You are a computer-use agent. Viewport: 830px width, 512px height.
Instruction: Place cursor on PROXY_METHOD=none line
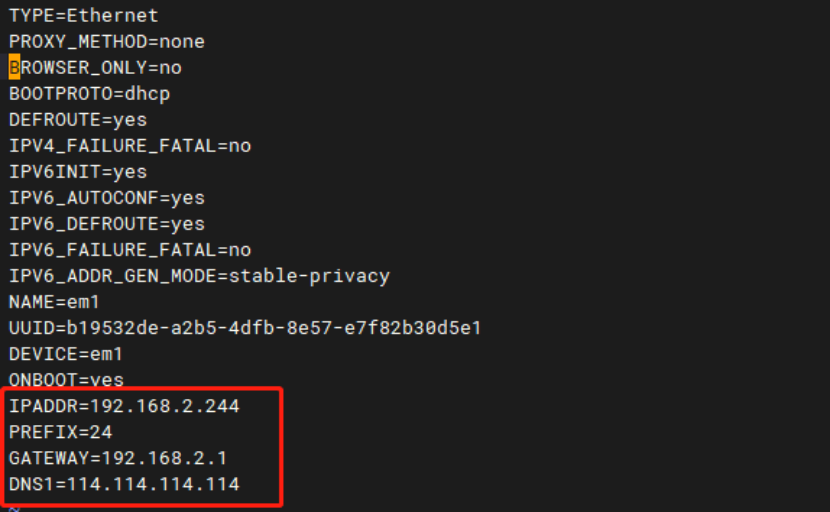tap(106, 42)
